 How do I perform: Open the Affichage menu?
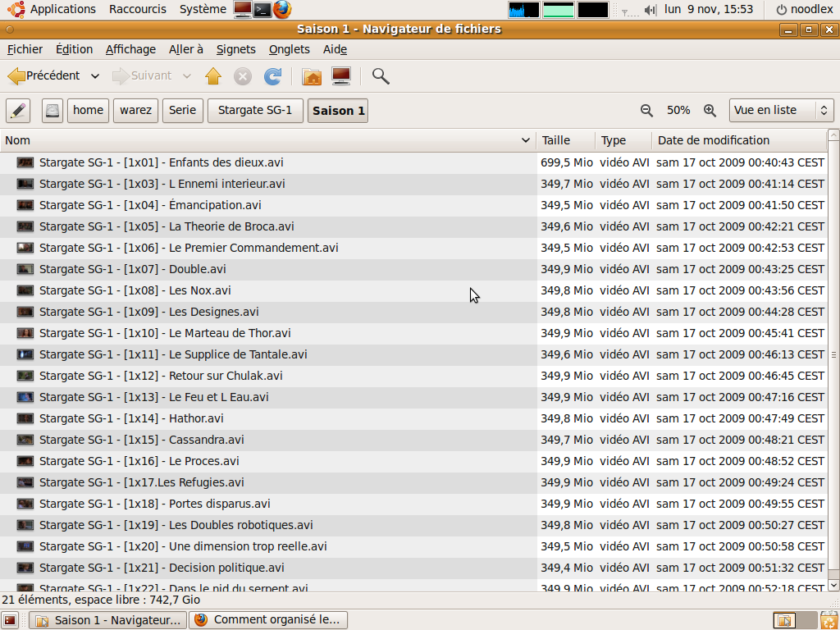(x=130, y=49)
